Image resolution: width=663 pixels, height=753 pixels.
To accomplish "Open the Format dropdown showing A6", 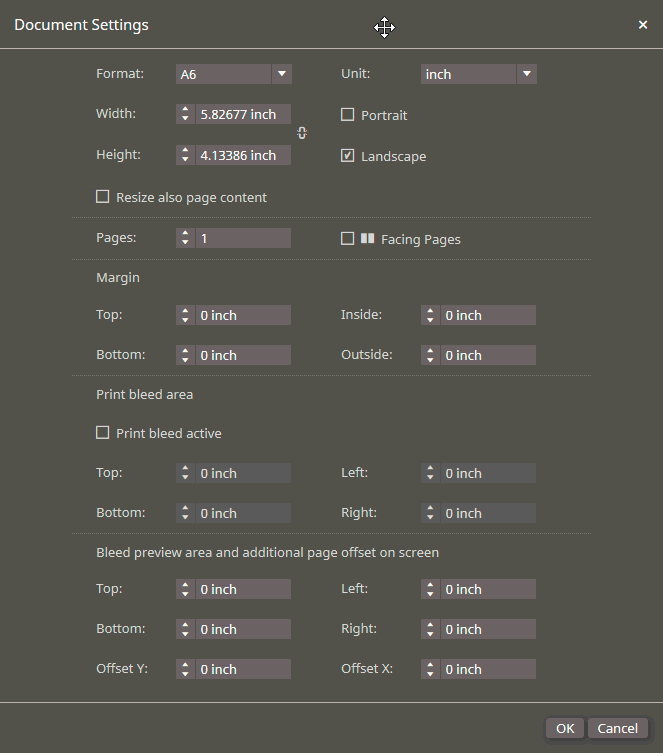I will (234, 74).
